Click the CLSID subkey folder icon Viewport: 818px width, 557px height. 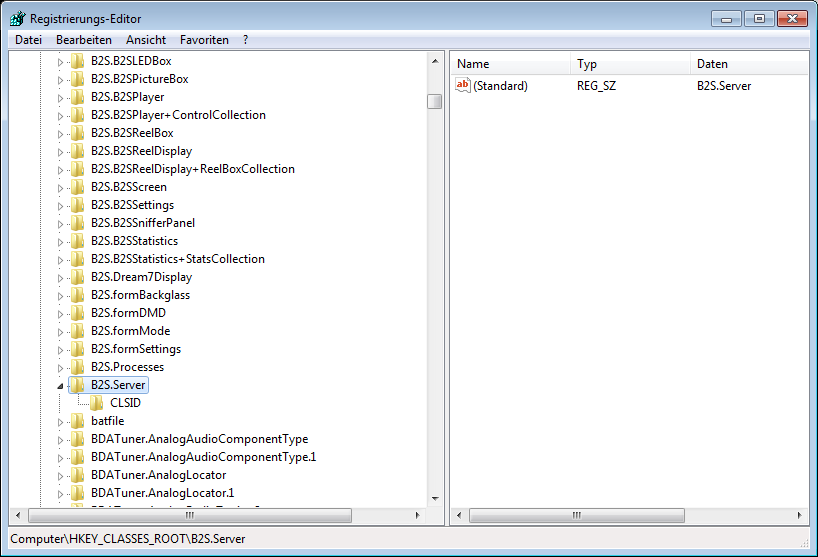point(96,403)
